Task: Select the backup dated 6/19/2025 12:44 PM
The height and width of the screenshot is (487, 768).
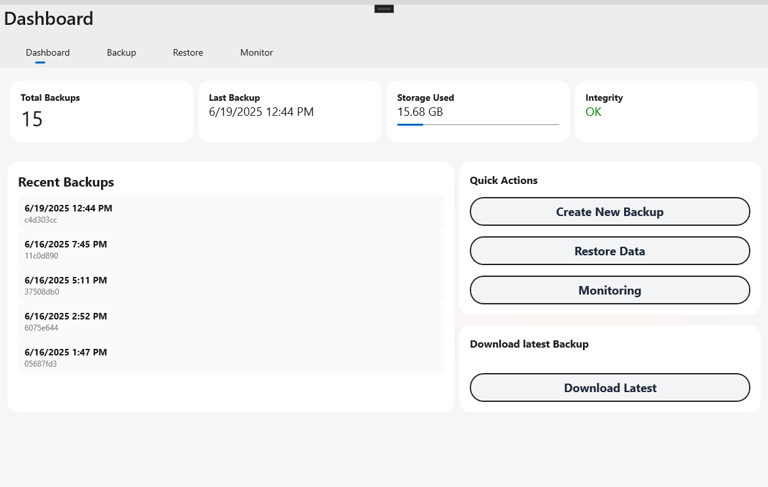Action: [x=231, y=213]
